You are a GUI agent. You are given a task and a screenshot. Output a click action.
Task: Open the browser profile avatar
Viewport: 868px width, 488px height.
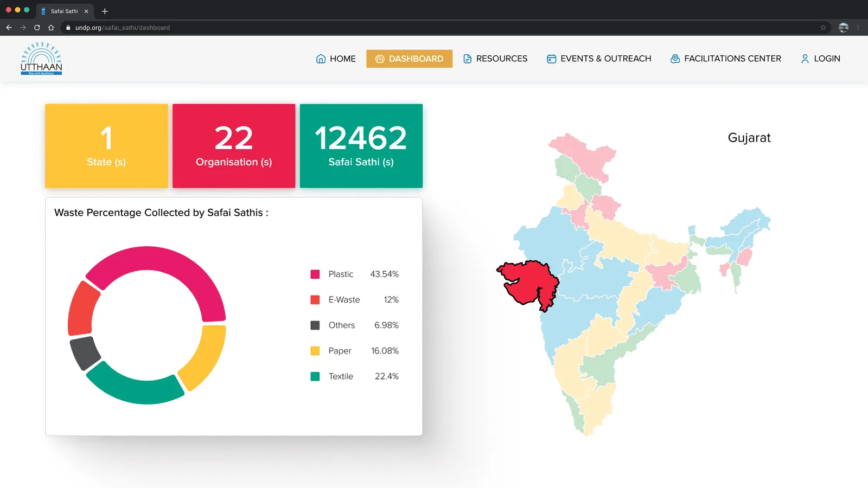click(844, 28)
